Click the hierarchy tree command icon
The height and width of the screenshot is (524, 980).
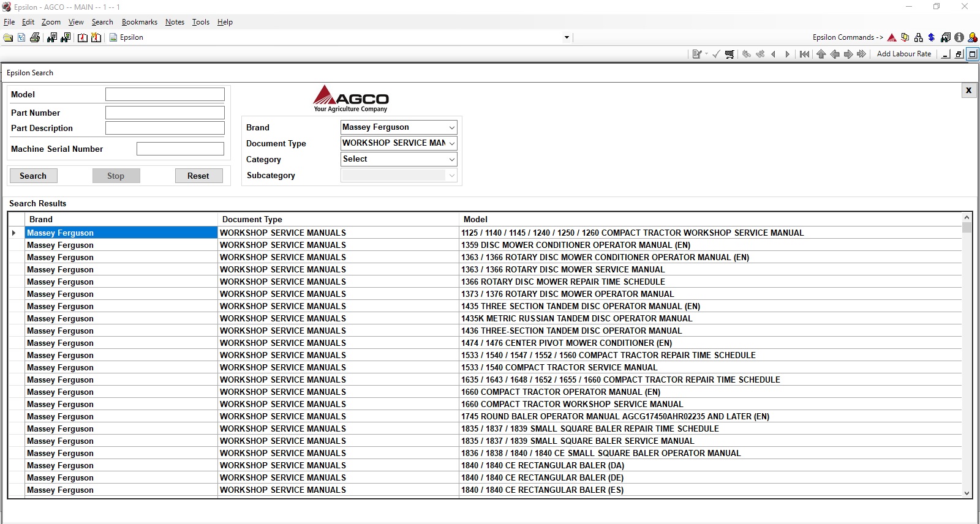(918, 37)
